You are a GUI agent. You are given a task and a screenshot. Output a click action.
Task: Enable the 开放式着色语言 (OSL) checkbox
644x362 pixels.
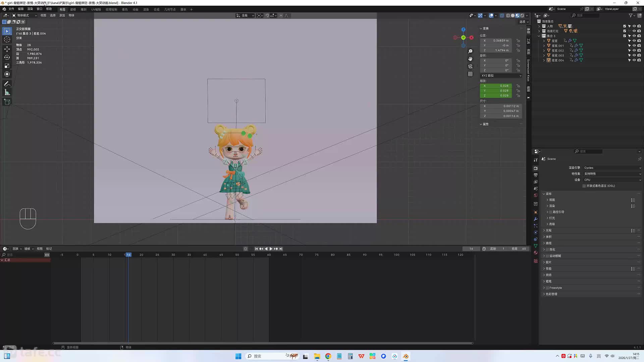pos(584,186)
